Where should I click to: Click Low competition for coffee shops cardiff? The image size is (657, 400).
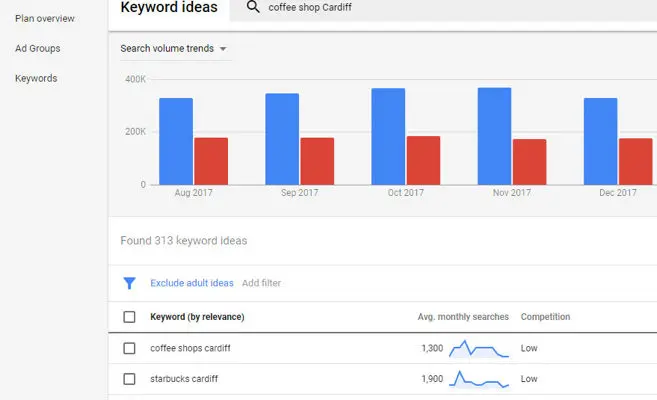click(x=529, y=348)
